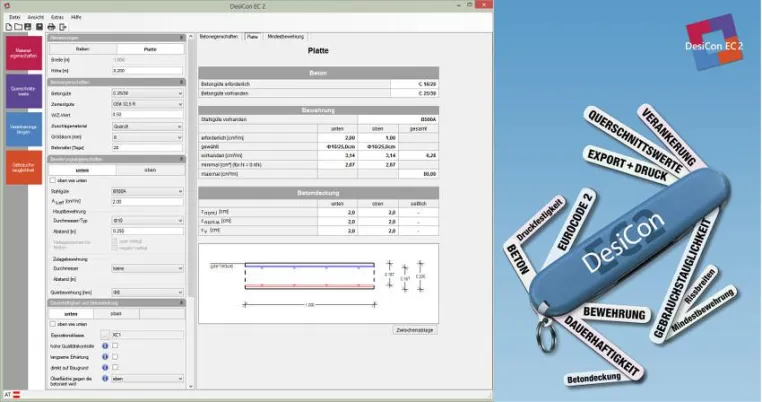762x402 pixels.
Task: Collapse the Dauerhaftigkeit und Betondeckung section
Action: [116, 303]
